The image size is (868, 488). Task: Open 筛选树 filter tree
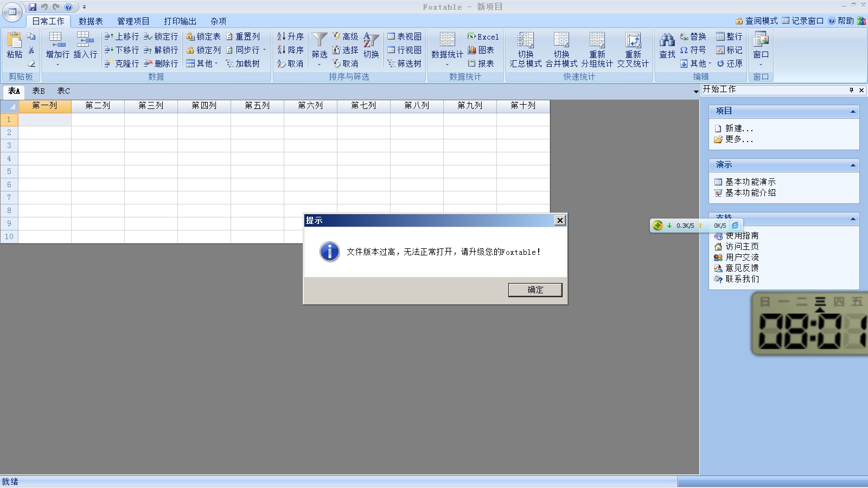coord(404,63)
